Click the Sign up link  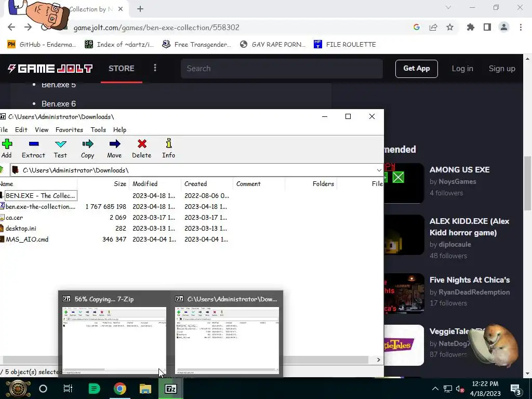[502, 69]
